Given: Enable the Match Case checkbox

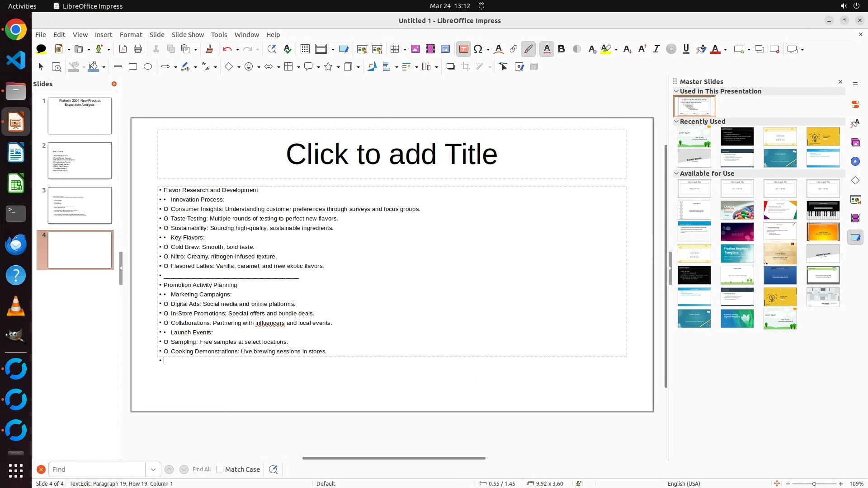Looking at the screenshot, I should pyautogui.click(x=220, y=469).
